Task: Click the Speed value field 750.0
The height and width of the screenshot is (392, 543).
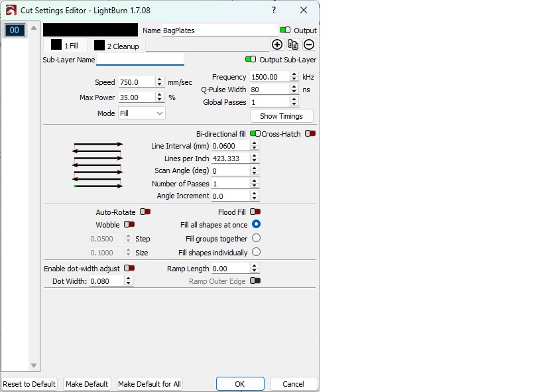Action: [x=137, y=82]
